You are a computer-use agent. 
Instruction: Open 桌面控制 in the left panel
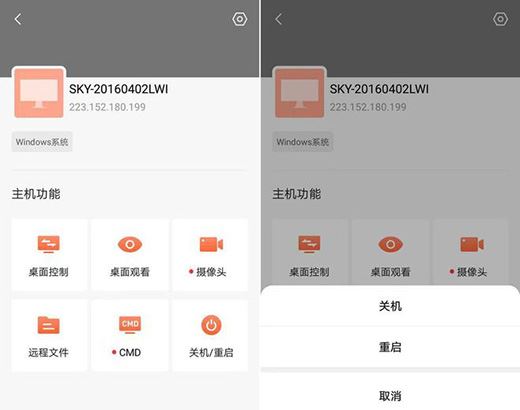pyautogui.click(x=49, y=255)
